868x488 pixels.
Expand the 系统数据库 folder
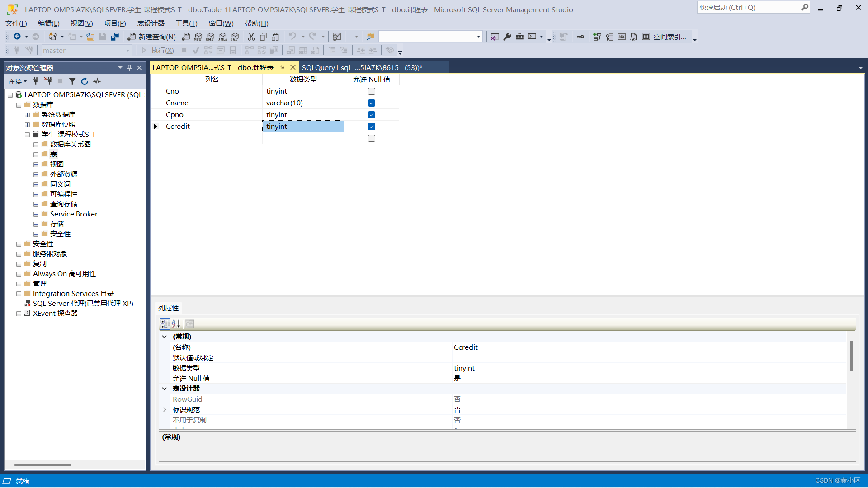point(27,115)
